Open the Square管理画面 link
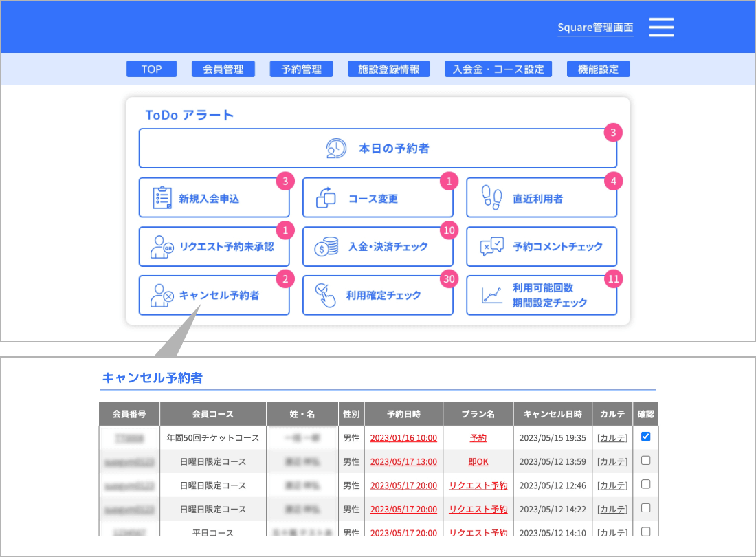Image resolution: width=756 pixels, height=557 pixels. click(x=595, y=28)
